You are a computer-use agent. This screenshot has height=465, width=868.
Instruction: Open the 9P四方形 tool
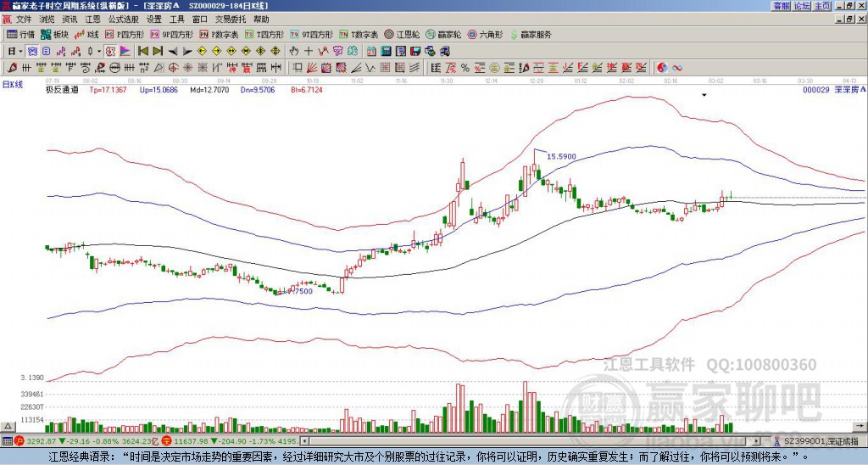(172, 34)
